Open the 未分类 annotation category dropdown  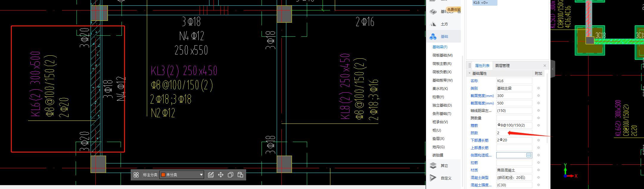coord(182,175)
